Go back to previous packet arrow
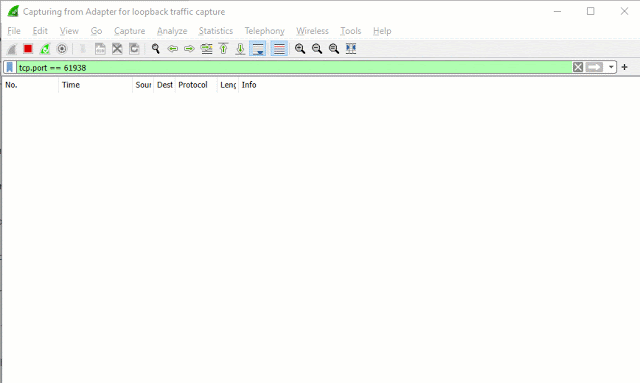Viewport: 640px width, 383px height. pyautogui.click(x=173, y=49)
